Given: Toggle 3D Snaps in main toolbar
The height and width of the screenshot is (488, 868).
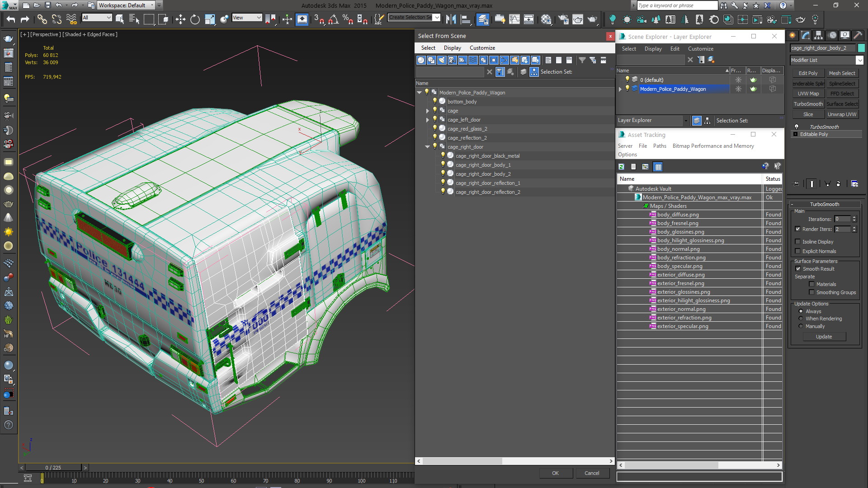Looking at the screenshot, I should 319,19.
